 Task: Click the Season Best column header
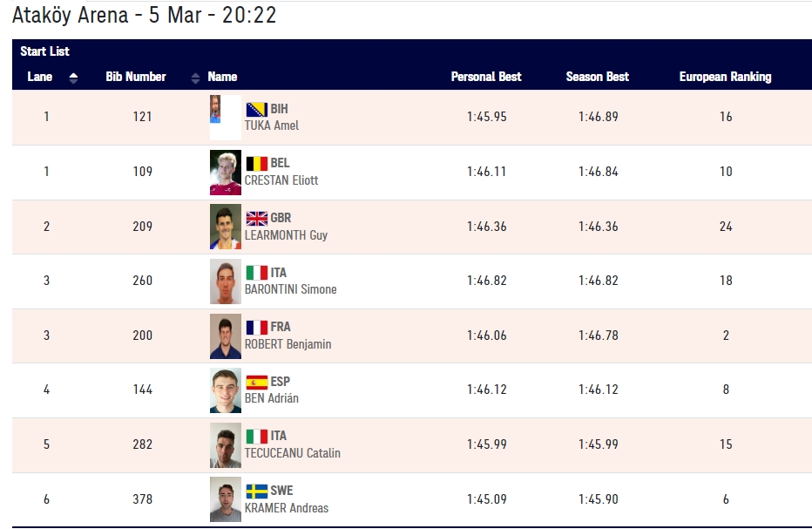point(597,77)
